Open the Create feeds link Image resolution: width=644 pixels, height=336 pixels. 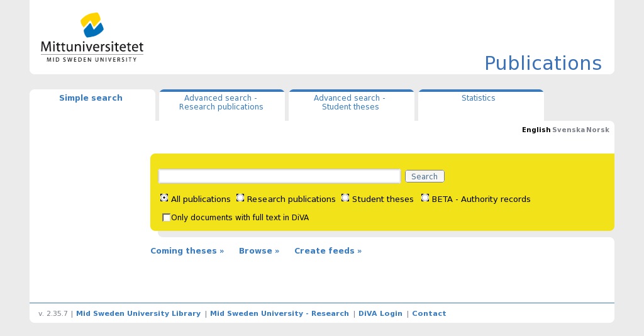coord(328,251)
